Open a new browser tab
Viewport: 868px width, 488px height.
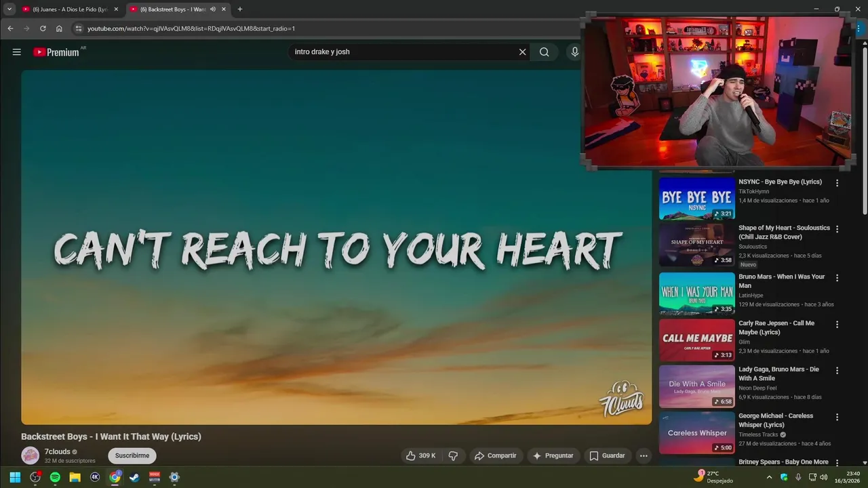point(239,9)
